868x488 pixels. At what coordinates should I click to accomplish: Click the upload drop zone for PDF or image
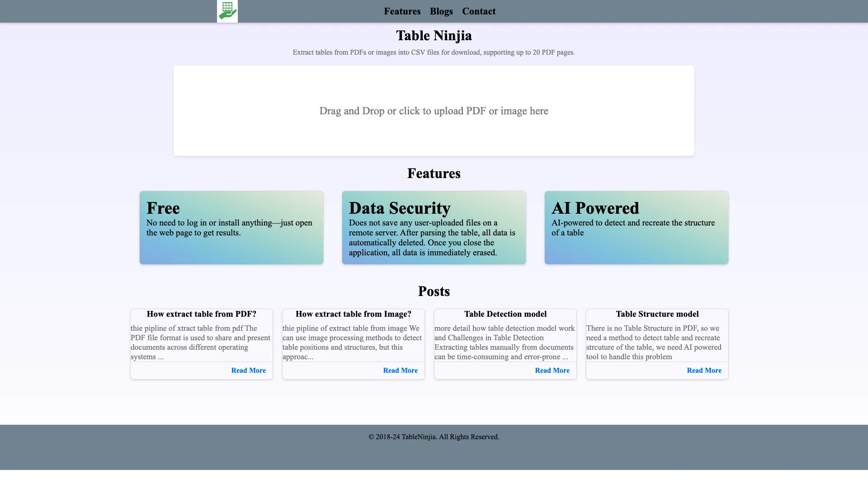(x=434, y=111)
